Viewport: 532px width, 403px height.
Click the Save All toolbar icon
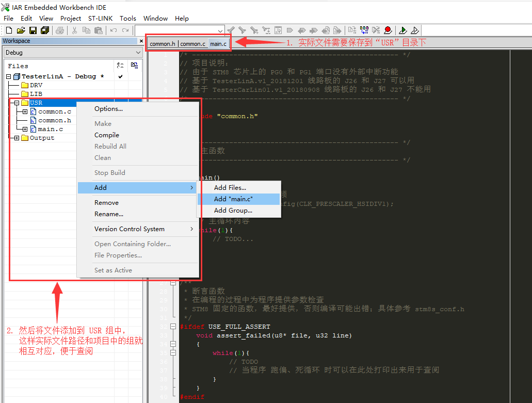[x=45, y=30]
